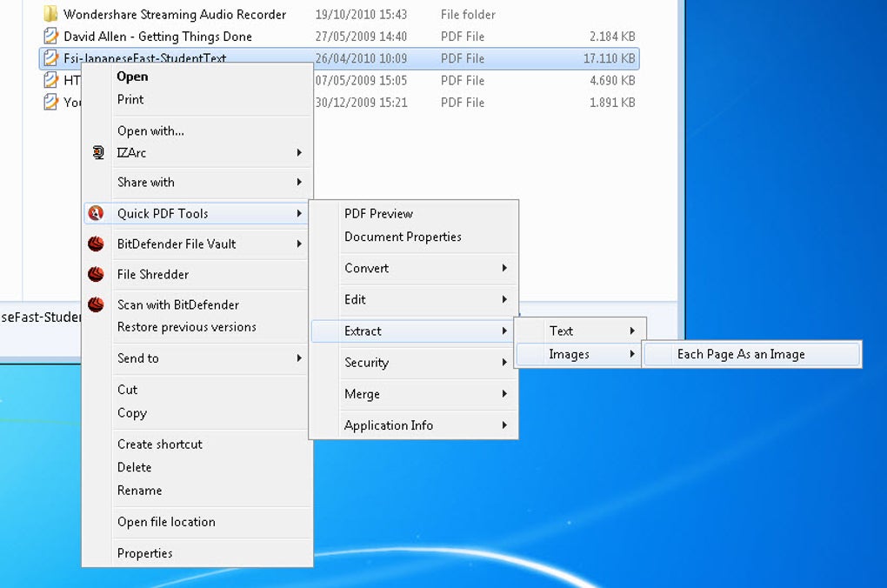Expand the Edit submenu arrow
The height and width of the screenshot is (588, 887).
[x=504, y=299]
